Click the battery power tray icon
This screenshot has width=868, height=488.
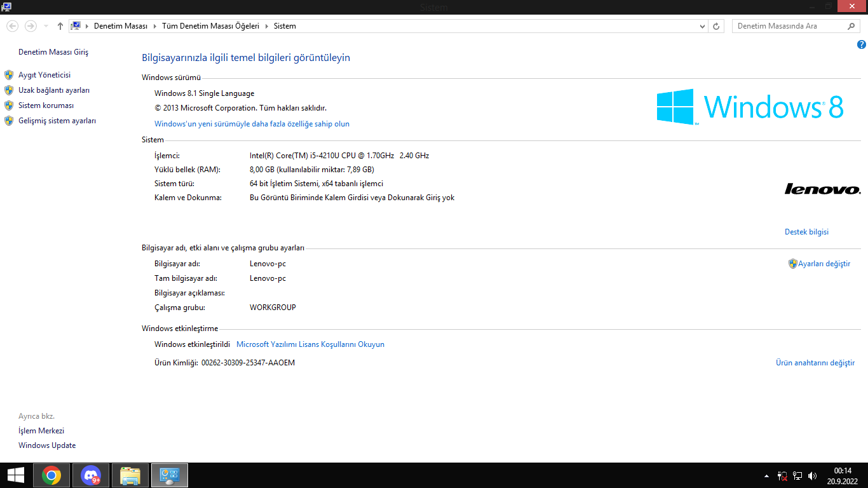tap(782, 476)
